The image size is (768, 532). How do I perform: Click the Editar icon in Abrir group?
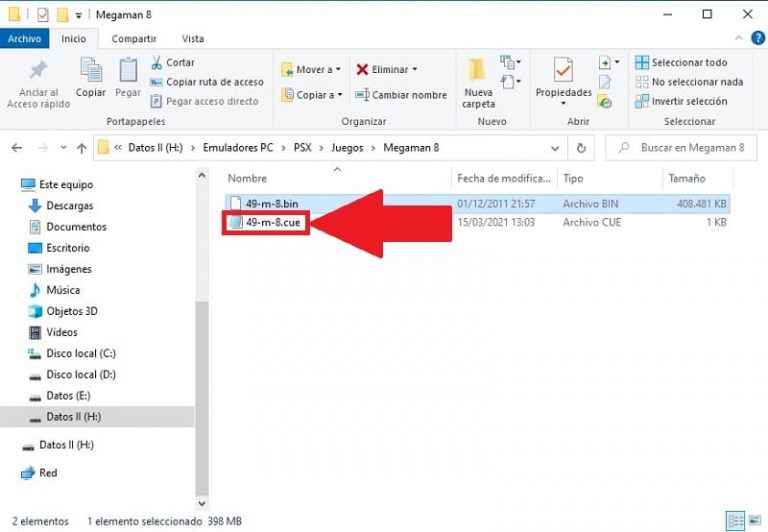[x=605, y=82]
